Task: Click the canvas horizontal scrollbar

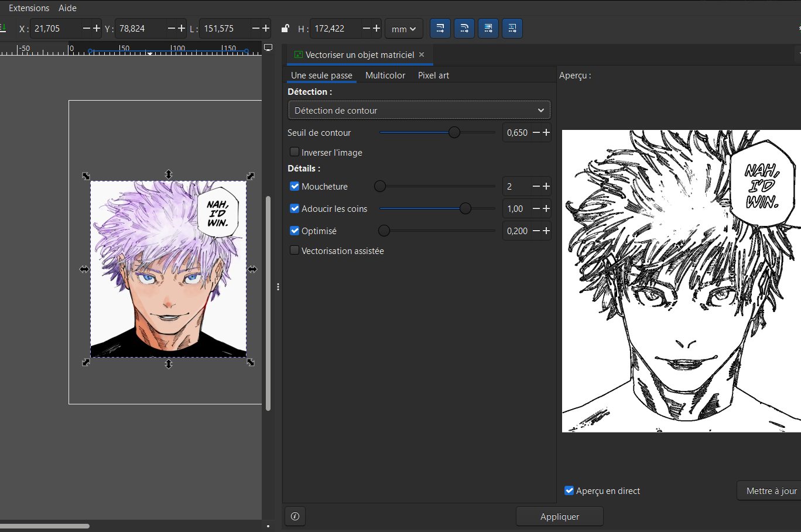Action: pos(44,526)
